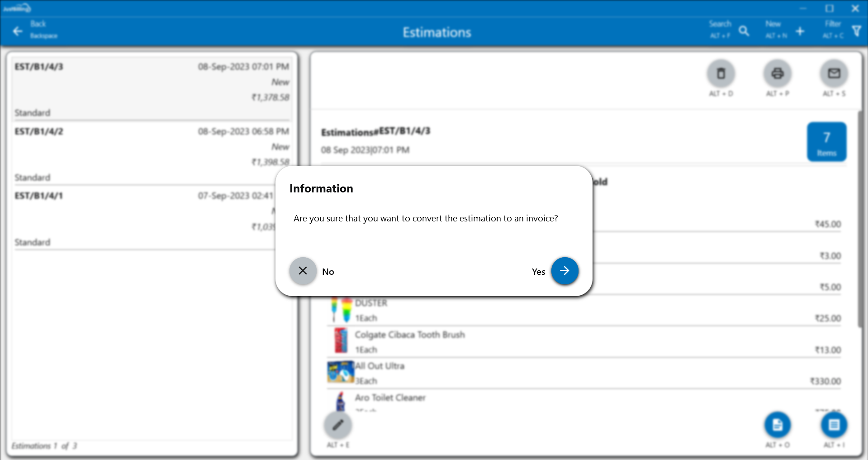
Task: Confirm conversion with the Yes arrow button
Action: 564,271
